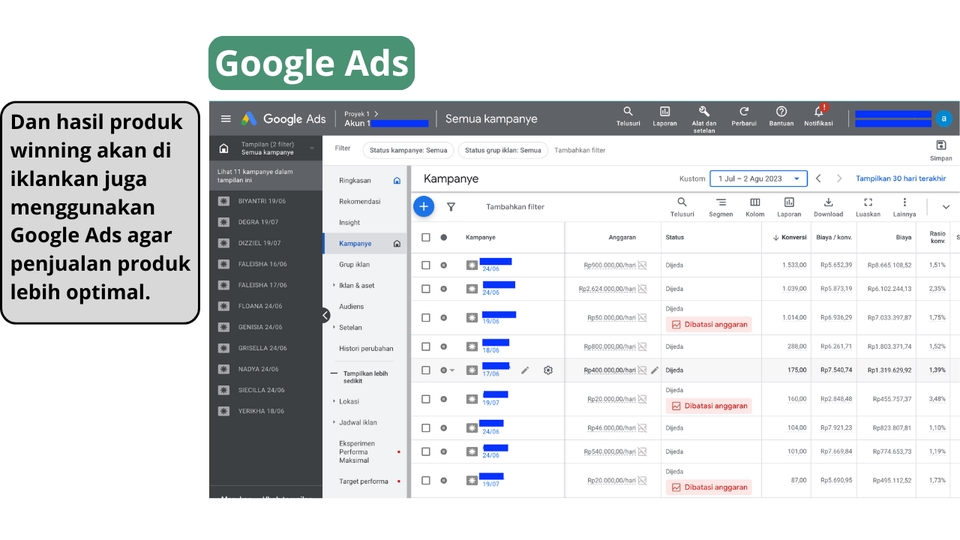
Task: Check the row with budget Rp900.000,00/hari
Action: pos(426,265)
